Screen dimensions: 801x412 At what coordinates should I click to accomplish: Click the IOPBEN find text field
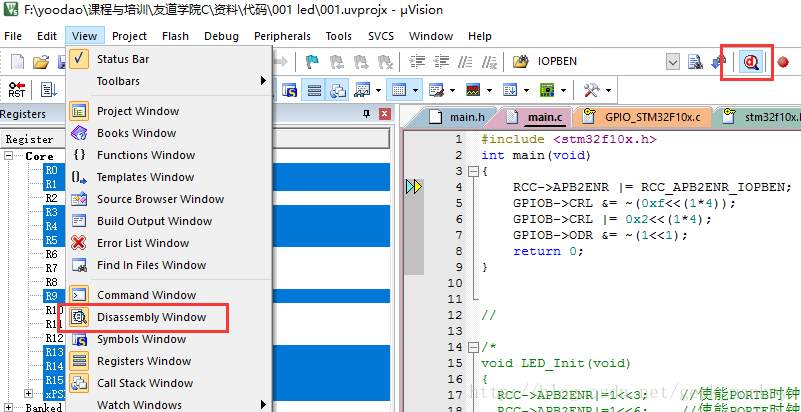click(x=598, y=62)
